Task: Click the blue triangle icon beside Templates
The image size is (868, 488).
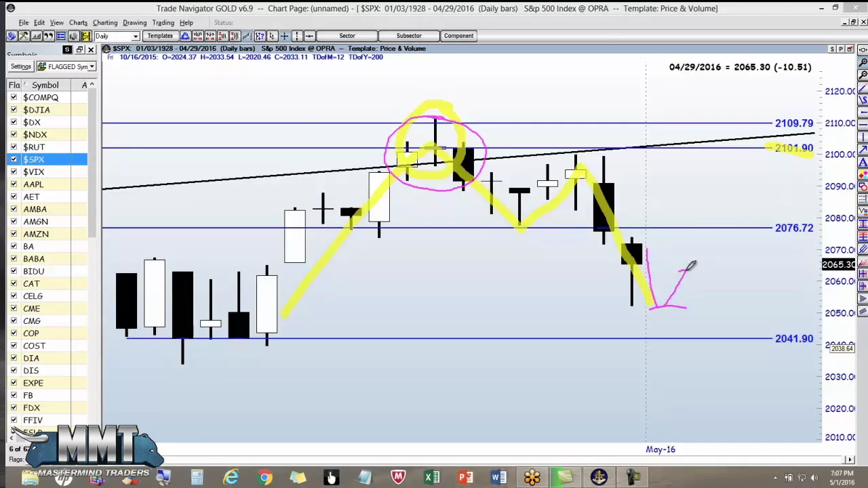Action: tap(185, 36)
